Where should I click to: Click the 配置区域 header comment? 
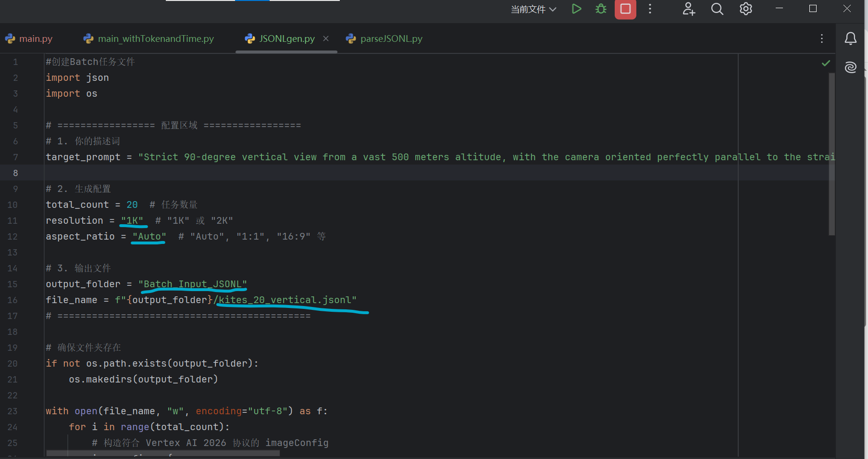174,125
